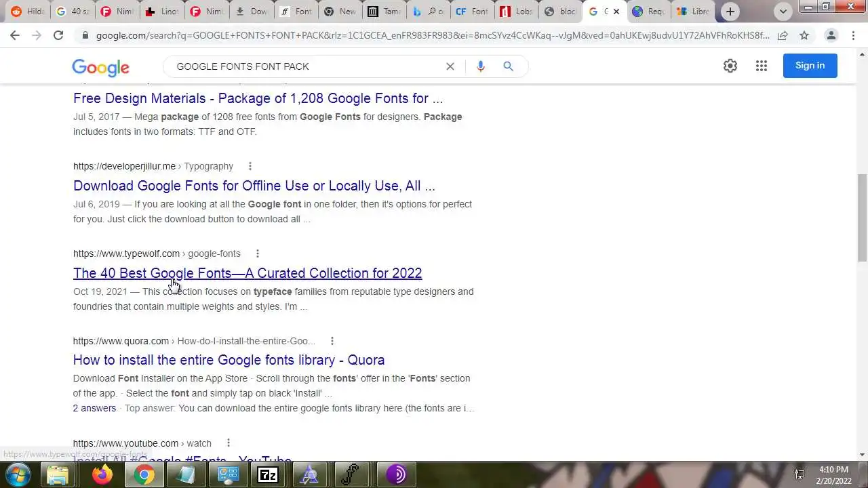The image size is (868, 488).
Task: Open the Google apps grid
Action: click(x=762, y=66)
